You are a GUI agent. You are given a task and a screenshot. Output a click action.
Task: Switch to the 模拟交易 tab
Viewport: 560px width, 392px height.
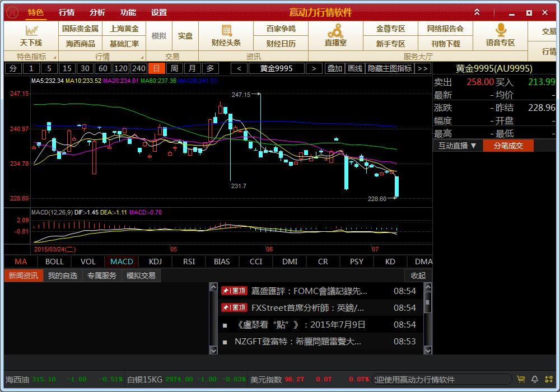click(141, 276)
